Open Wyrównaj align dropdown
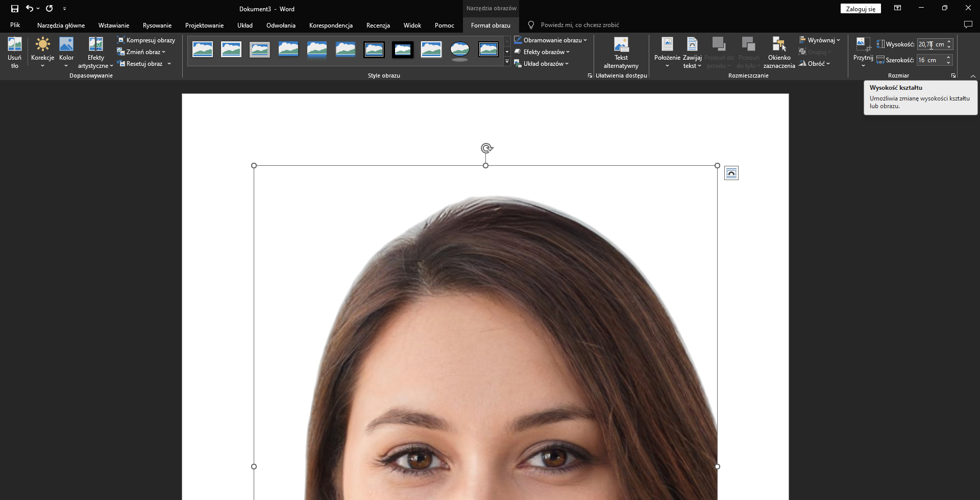This screenshot has width=980, height=500. coord(819,40)
